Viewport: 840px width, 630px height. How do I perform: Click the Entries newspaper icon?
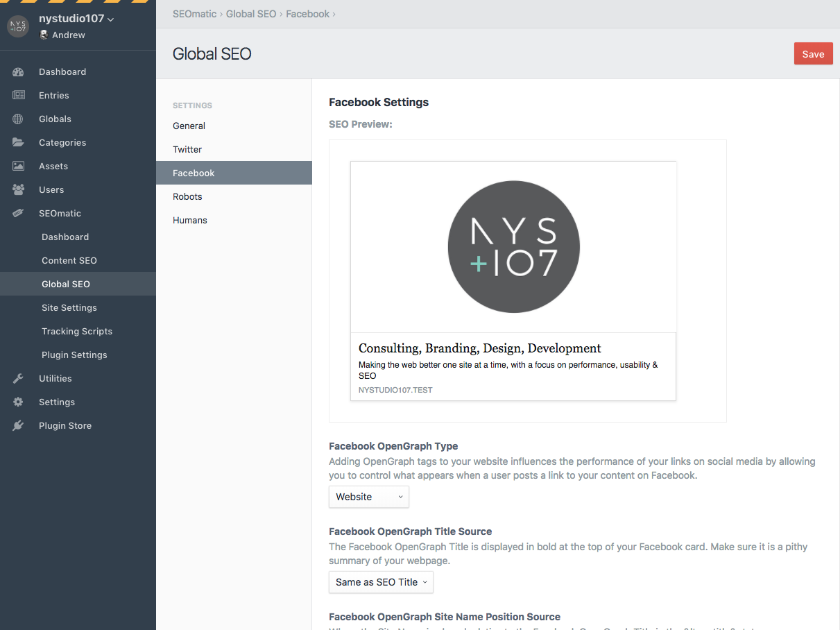18,95
